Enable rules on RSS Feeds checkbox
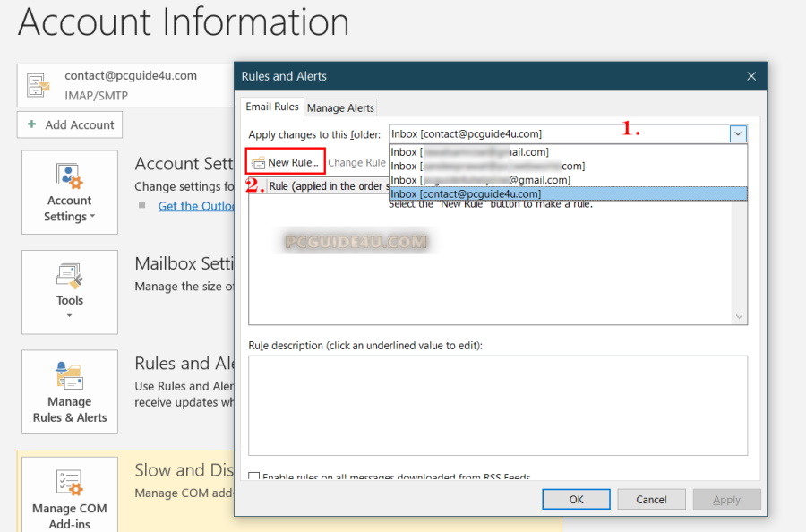806x532 pixels. point(254,477)
